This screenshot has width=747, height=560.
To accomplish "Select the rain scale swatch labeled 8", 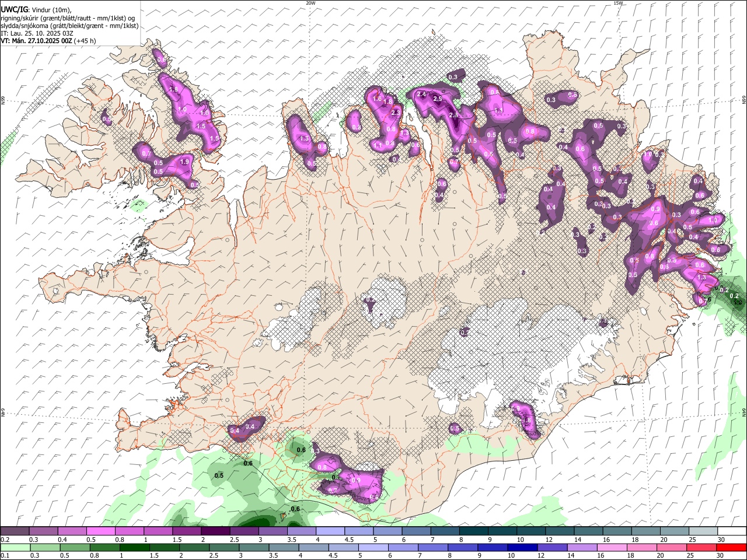I will (462, 548).
